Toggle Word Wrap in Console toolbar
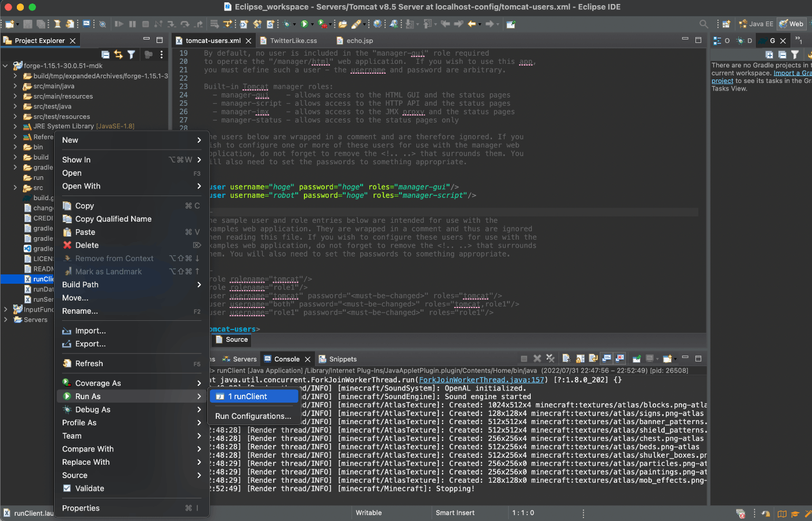Viewport: 812px width, 521px height. tap(593, 359)
